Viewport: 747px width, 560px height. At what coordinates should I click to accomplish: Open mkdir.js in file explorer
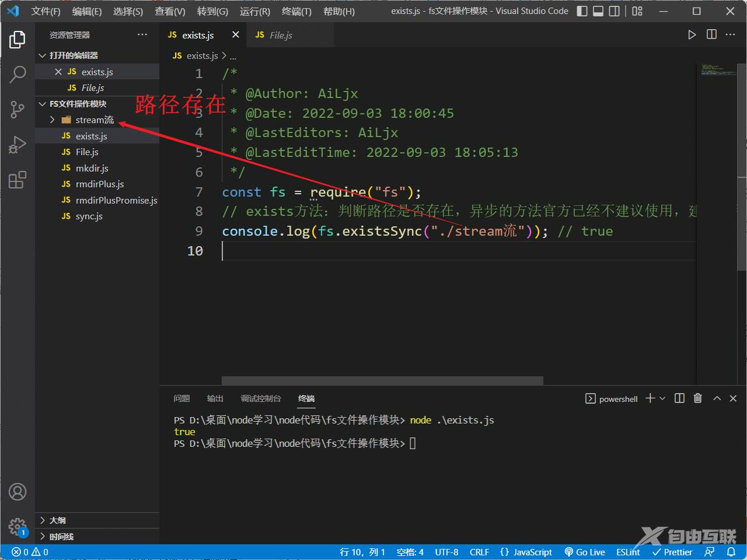97,168
